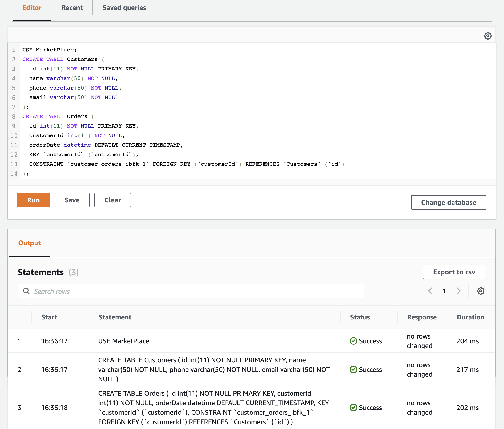Focus the Search rows input field
The image size is (504, 429).
coord(191,291)
